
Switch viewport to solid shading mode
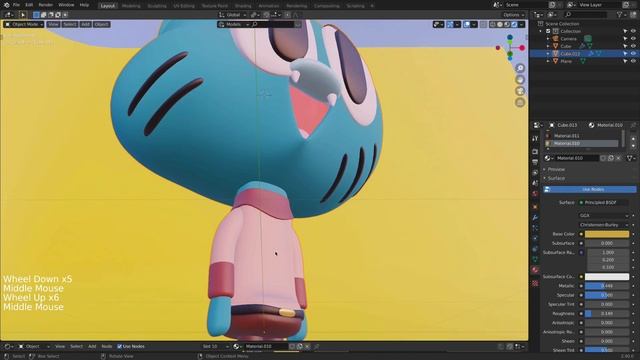click(500, 24)
